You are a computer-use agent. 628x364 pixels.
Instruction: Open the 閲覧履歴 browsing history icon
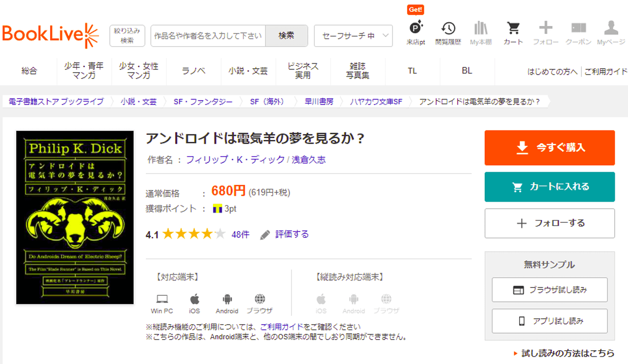[448, 28]
